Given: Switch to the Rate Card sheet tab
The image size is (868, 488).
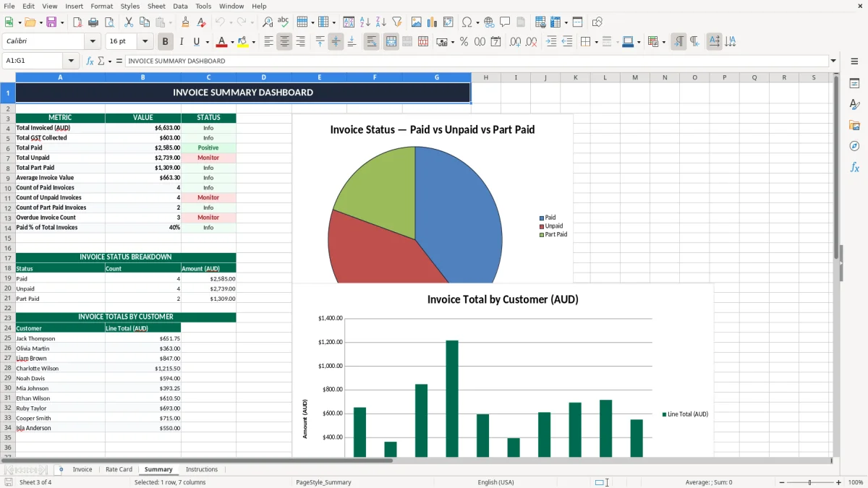Looking at the screenshot, I should pos(119,469).
